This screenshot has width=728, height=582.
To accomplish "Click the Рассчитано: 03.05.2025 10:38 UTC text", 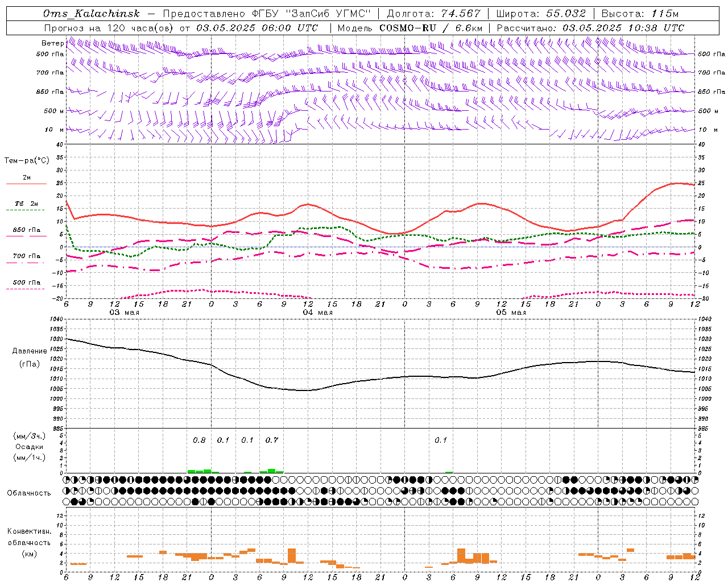I will point(590,28).
